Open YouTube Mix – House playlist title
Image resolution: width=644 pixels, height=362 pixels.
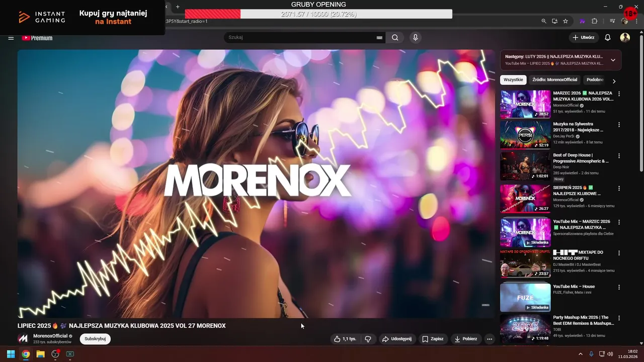(x=574, y=287)
